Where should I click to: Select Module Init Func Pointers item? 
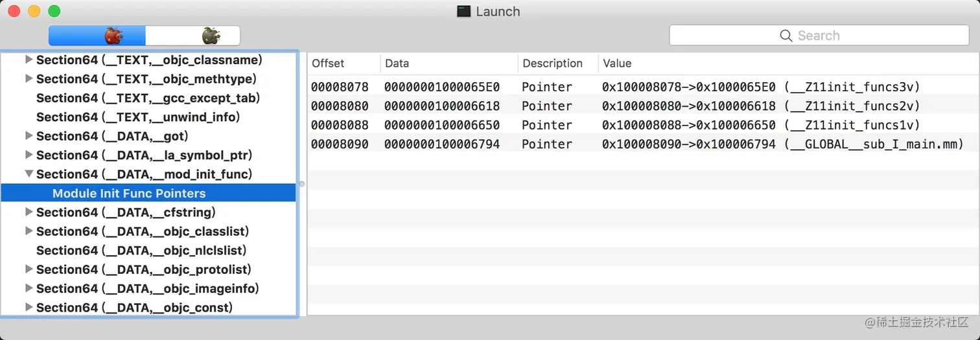[148, 193]
